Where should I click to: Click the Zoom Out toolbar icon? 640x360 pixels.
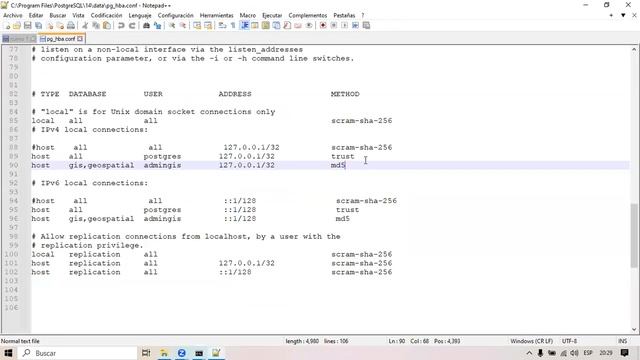point(183,26)
